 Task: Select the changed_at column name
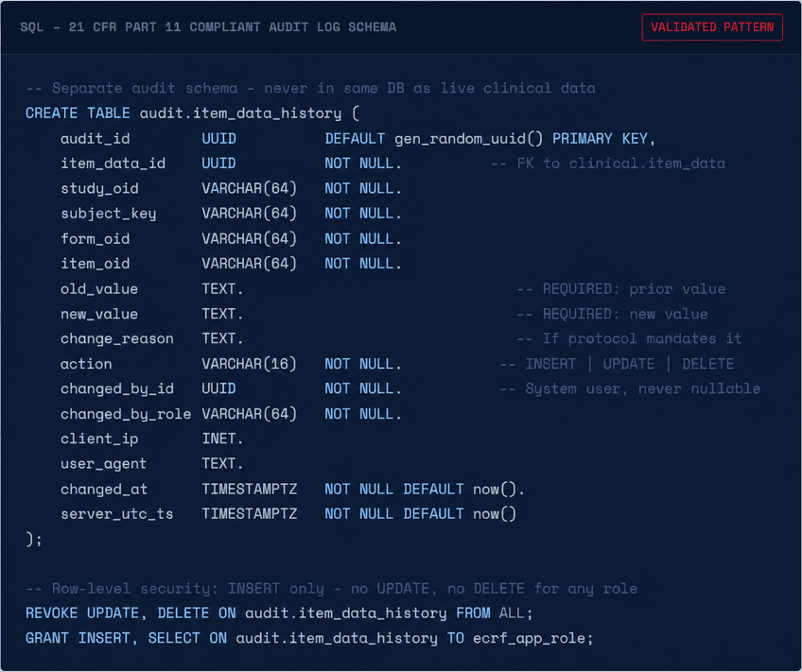104,489
